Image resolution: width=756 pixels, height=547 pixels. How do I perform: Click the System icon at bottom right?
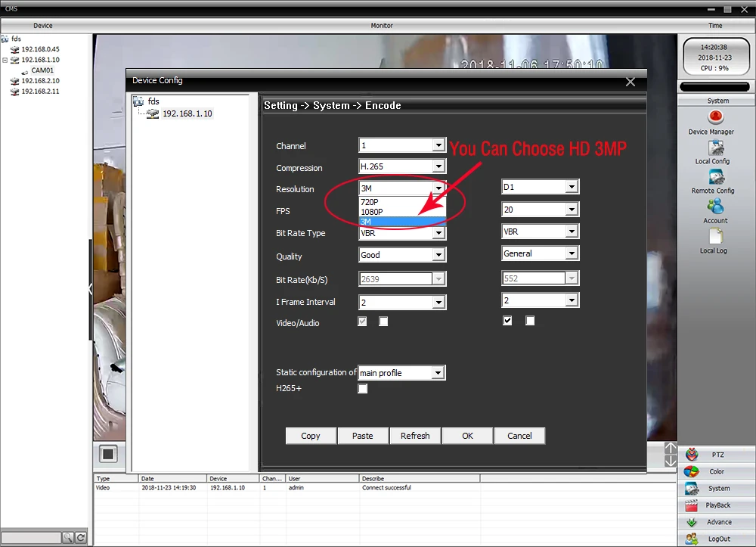(692, 488)
